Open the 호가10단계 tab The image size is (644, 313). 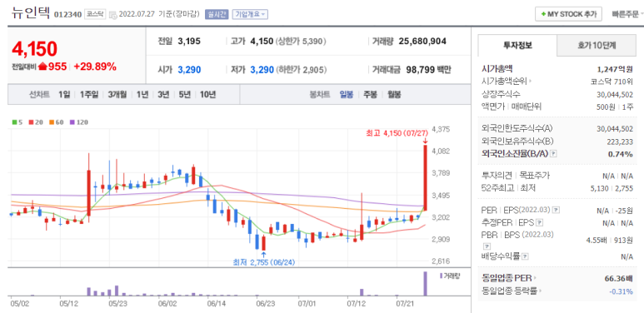tap(597, 46)
